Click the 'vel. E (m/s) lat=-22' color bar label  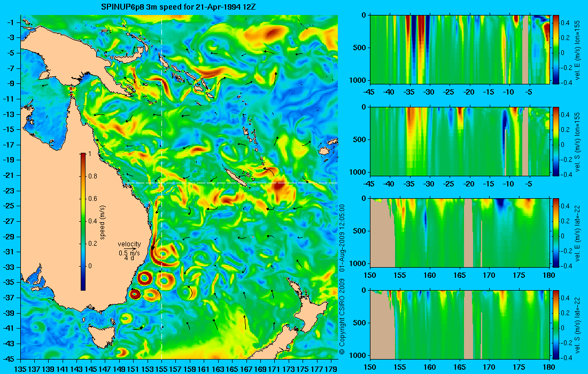[x=578, y=233]
